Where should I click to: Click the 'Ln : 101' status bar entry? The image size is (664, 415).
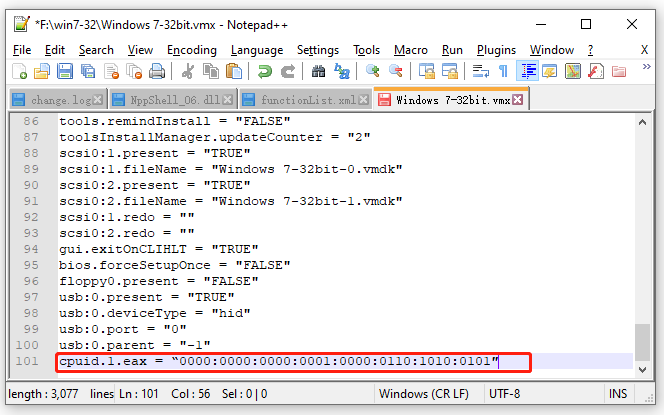click(x=138, y=394)
